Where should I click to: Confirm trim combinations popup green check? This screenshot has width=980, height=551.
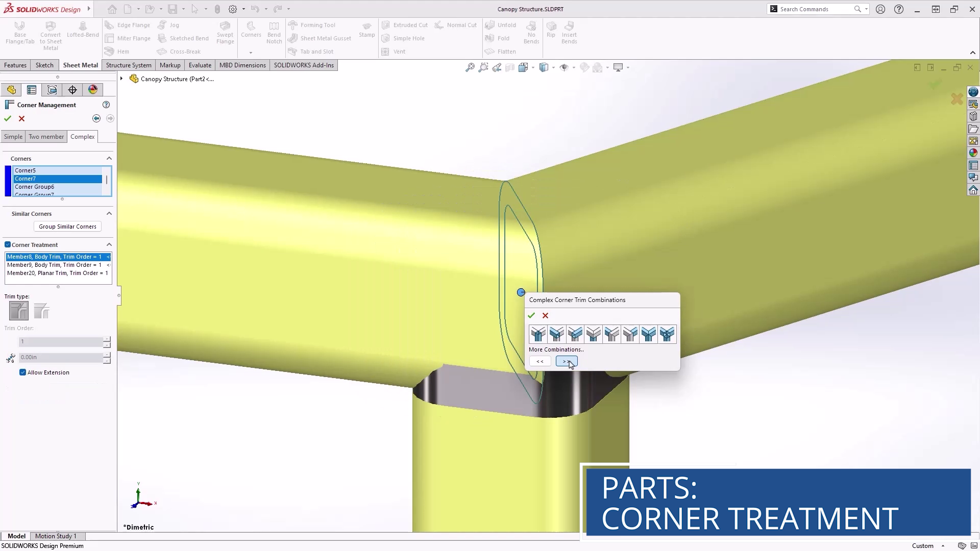[x=531, y=315]
